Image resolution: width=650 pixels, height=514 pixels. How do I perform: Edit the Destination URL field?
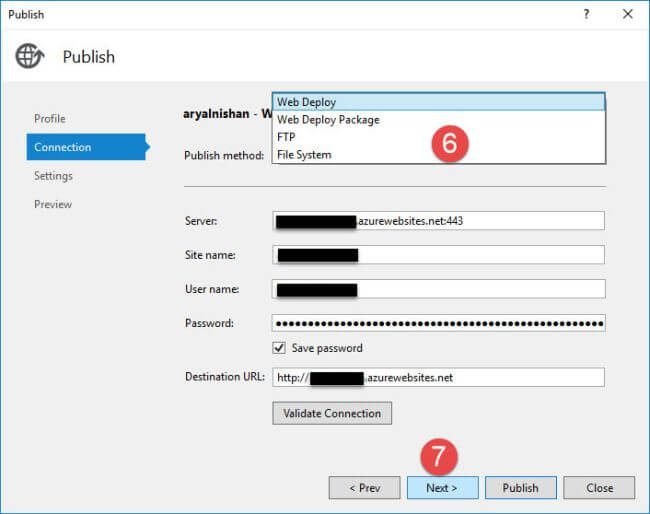point(439,377)
